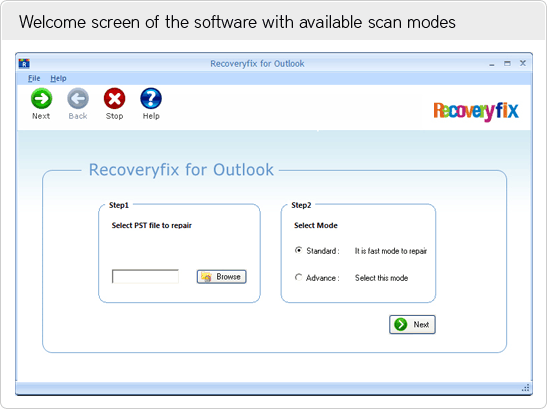Screen dimensions: 547x409
Task: Open the File menu
Action: tap(34, 79)
